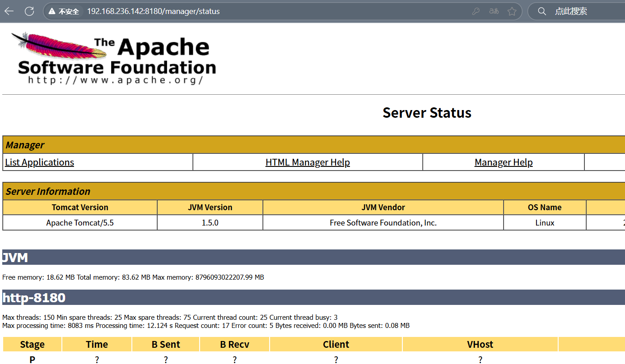This screenshot has height=364, width=625.
Task: Click the magnifier icon in the search box
Action: point(542,11)
